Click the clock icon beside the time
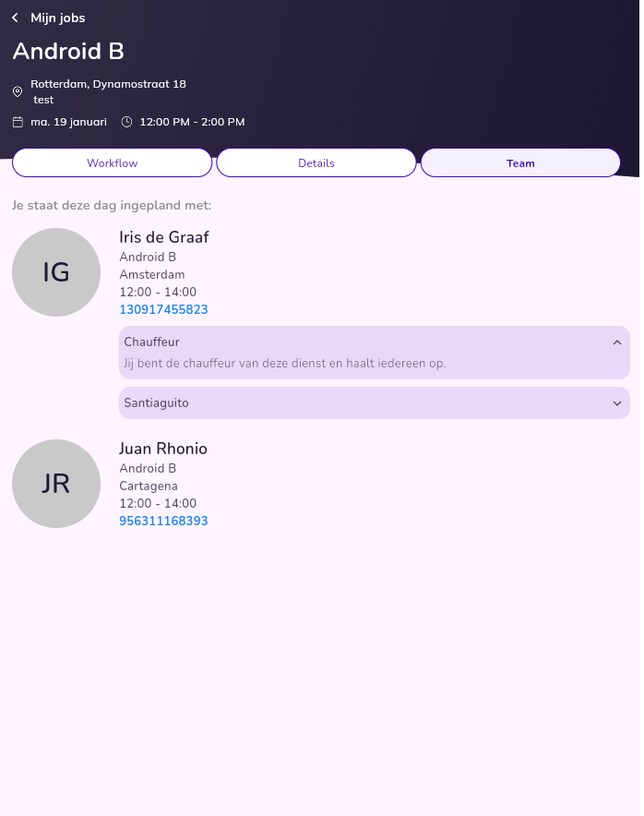This screenshot has height=816, width=644. (126, 122)
